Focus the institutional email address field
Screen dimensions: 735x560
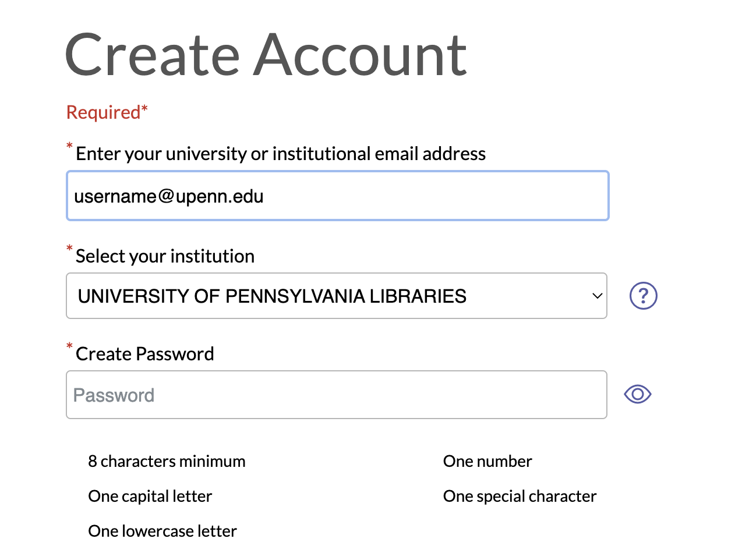[x=338, y=196]
